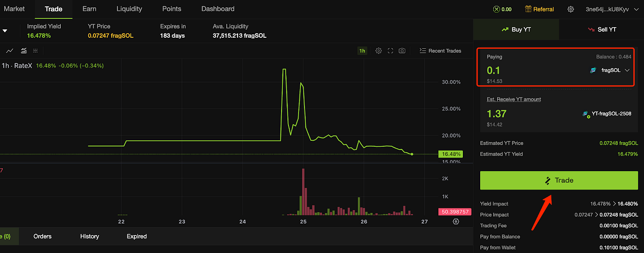Open the History tab
This screenshot has height=253, width=644.
(90, 236)
